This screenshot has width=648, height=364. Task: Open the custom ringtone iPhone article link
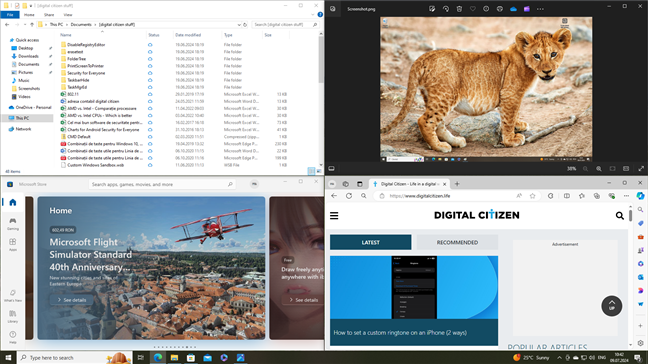click(x=400, y=333)
